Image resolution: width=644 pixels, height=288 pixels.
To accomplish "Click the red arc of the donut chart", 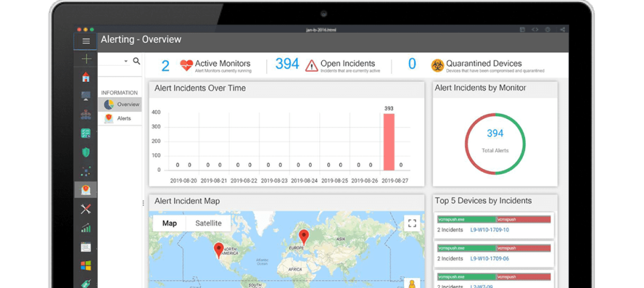I will pyautogui.click(x=468, y=144).
